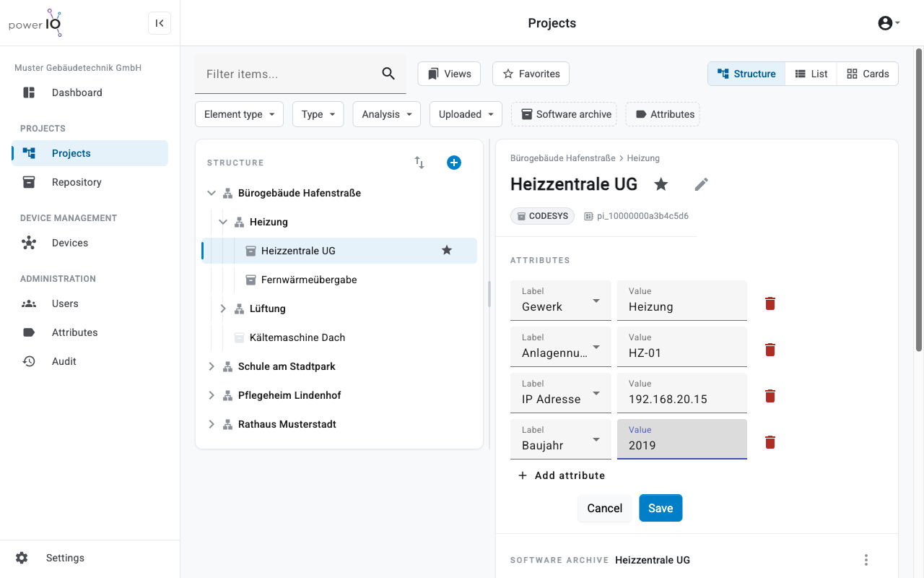The width and height of the screenshot is (924, 578).
Task: Open the Uploaded filter dropdown
Action: (466, 114)
